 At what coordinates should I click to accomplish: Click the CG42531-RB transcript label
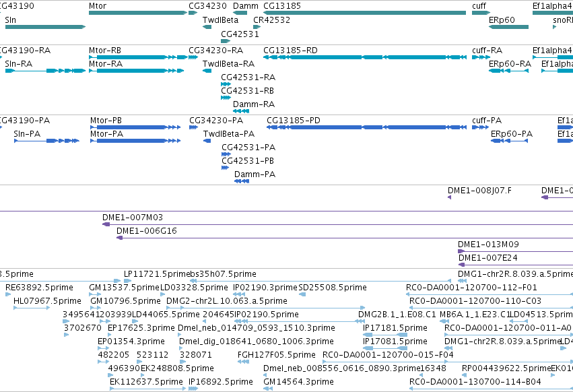[247, 91]
